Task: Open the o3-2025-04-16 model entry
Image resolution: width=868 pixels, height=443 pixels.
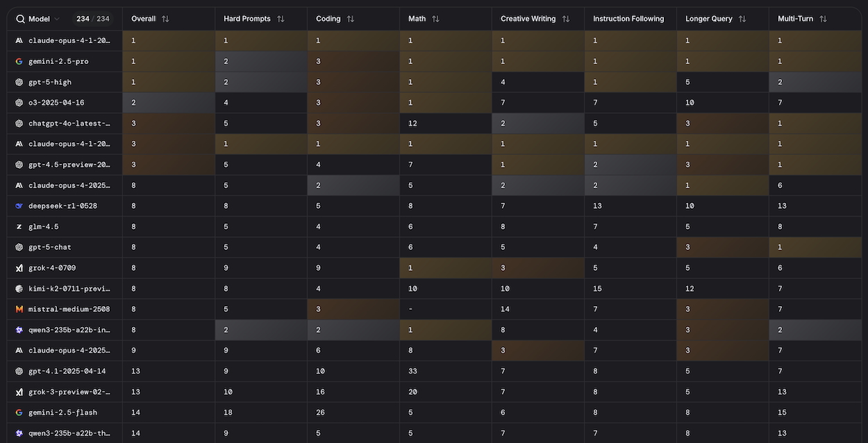Action: coord(56,103)
